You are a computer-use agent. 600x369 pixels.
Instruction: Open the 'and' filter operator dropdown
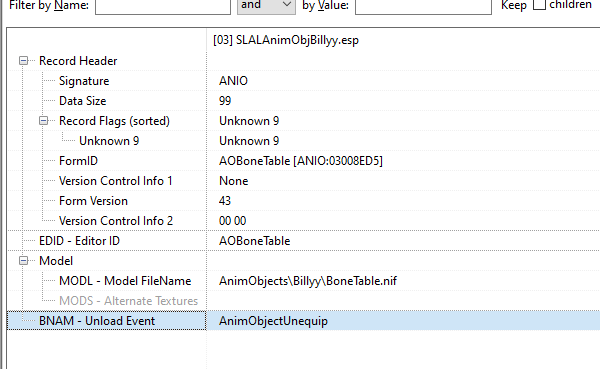click(266, 5)
